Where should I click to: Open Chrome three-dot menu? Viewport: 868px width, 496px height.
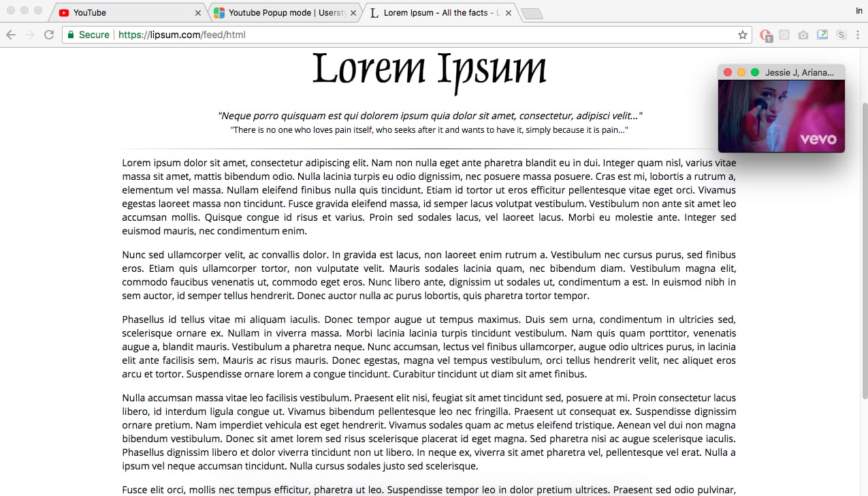(x=858, y=35)
